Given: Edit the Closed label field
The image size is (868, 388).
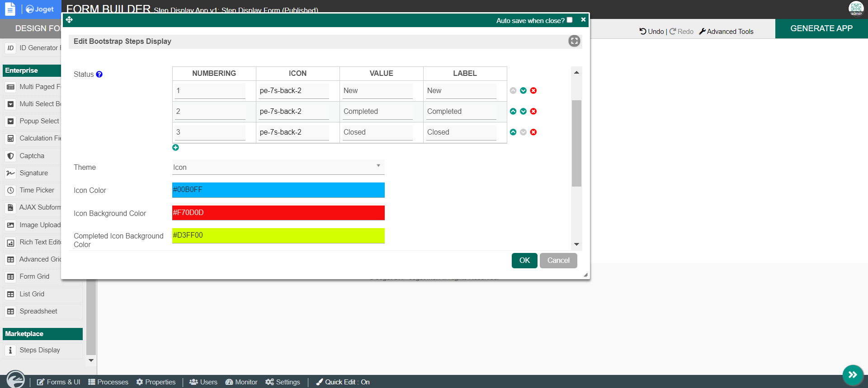Looking at the screenshot, I should pyautogui.click(x=461, y=132).
